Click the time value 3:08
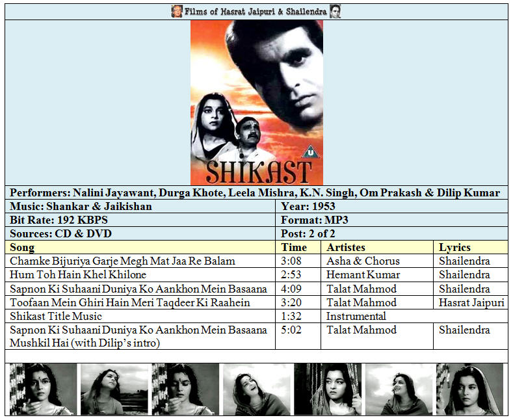The image size is (513, 420). click(291, 261)
